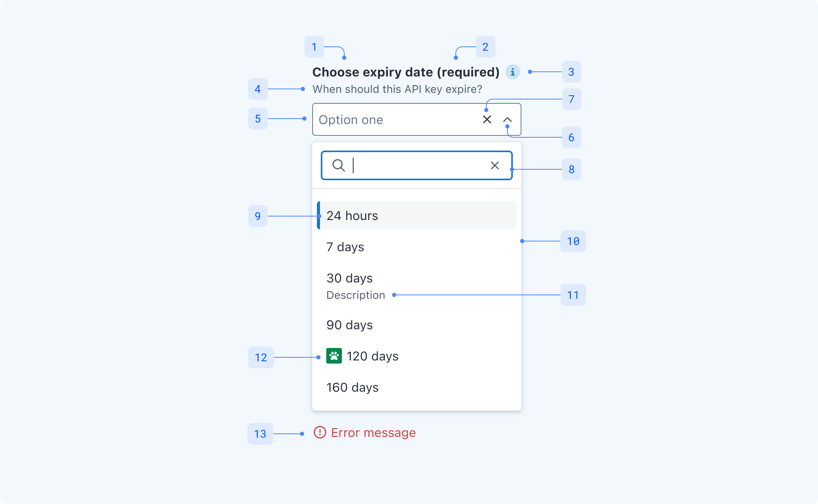The width and height of the screenshot is (818, 504).
Task: Click the helper text about API key expiry
Action: pyautogui.click(x=397, y=89)
